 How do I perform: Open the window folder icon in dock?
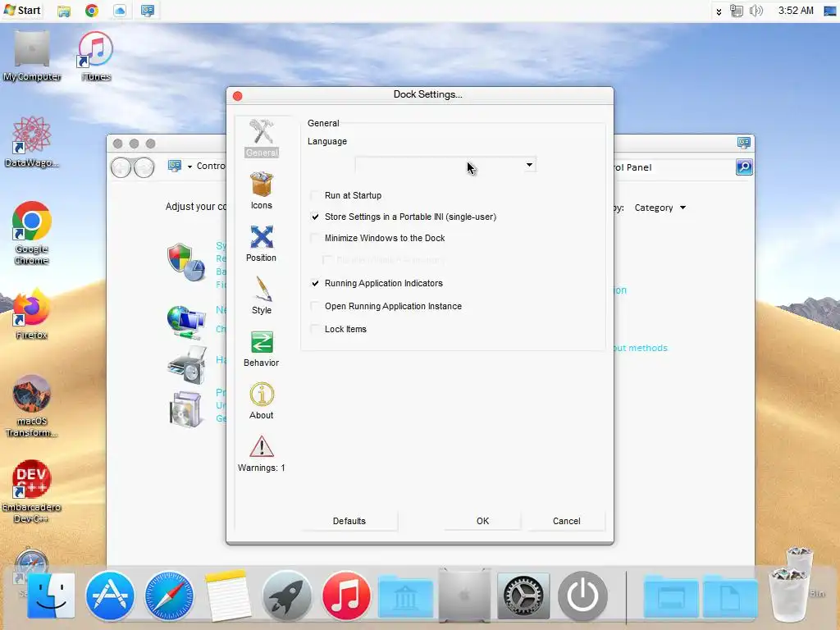[x=671, y=597]
